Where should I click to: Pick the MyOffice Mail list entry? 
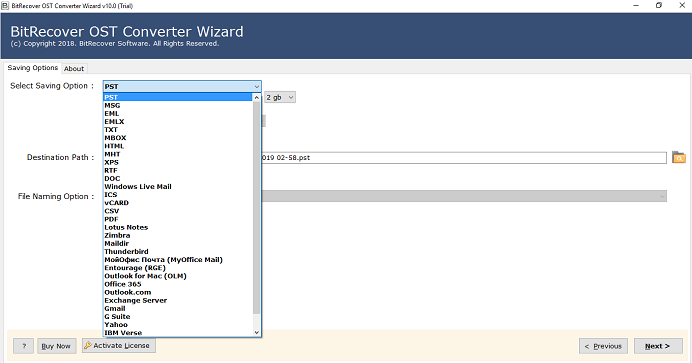(177, 260)
